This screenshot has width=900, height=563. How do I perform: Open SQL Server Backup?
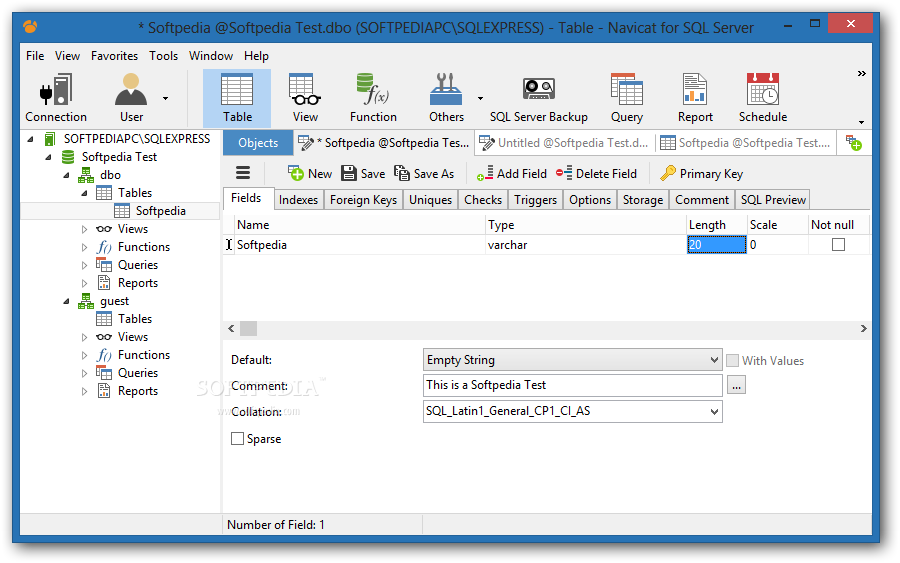(x=538, y=98)
